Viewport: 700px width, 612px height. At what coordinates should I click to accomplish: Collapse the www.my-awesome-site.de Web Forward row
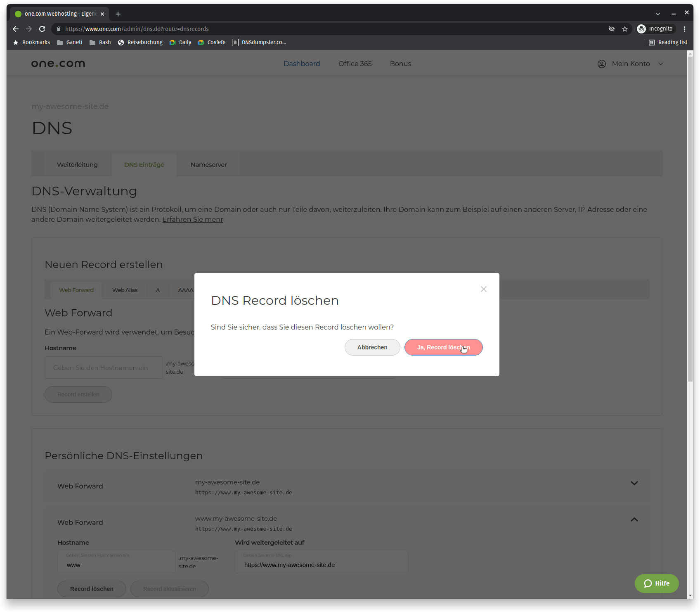click(634, 519)
